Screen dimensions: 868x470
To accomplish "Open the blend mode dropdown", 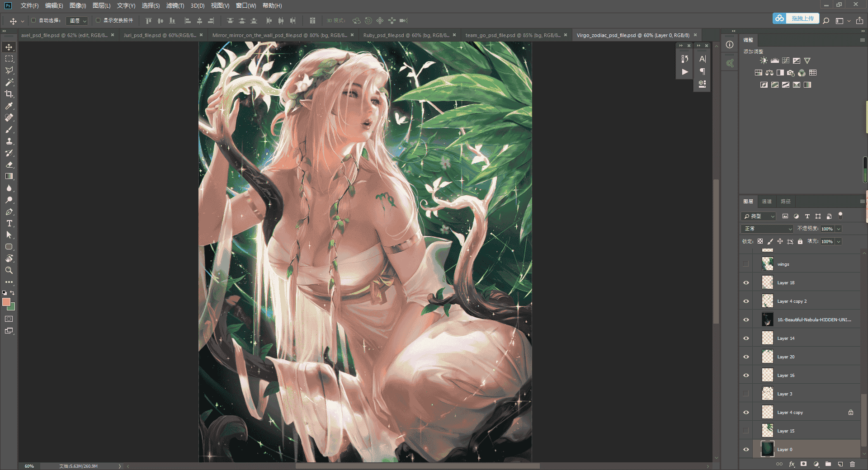I will coord(767,229).
